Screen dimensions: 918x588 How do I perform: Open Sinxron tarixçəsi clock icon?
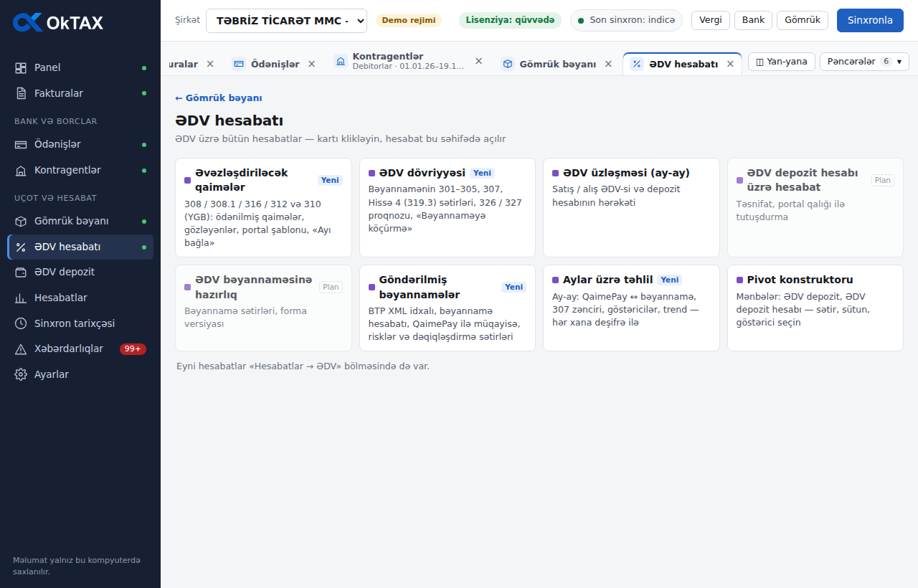tap(21, 323)
